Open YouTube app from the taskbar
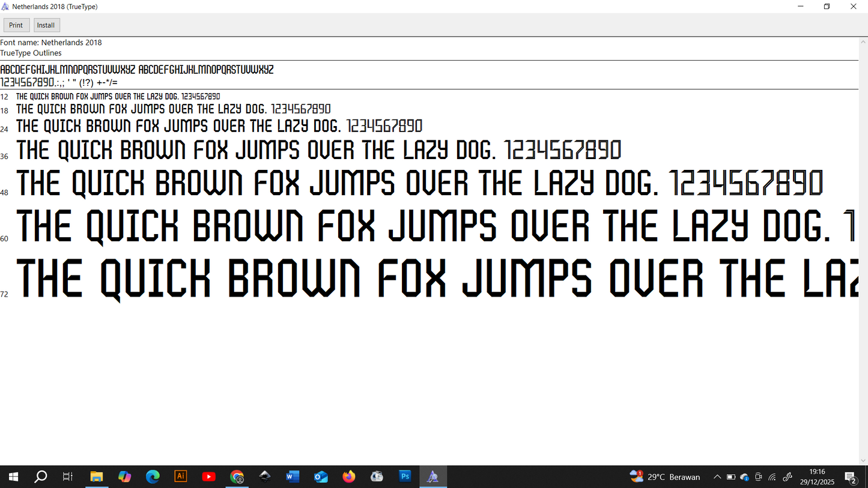868x488 pixels. click(208, 477)
